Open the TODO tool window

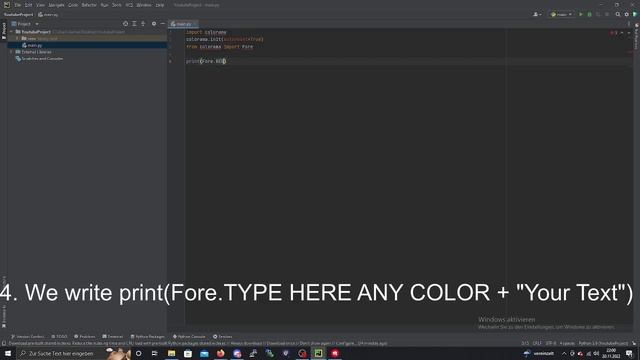[59, 337]
